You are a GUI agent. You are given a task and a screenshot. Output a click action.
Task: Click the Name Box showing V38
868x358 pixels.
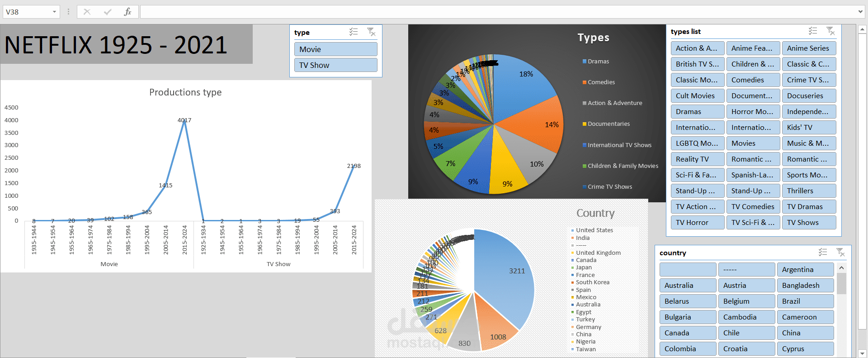pyautogui.click(x=27, y=12)
